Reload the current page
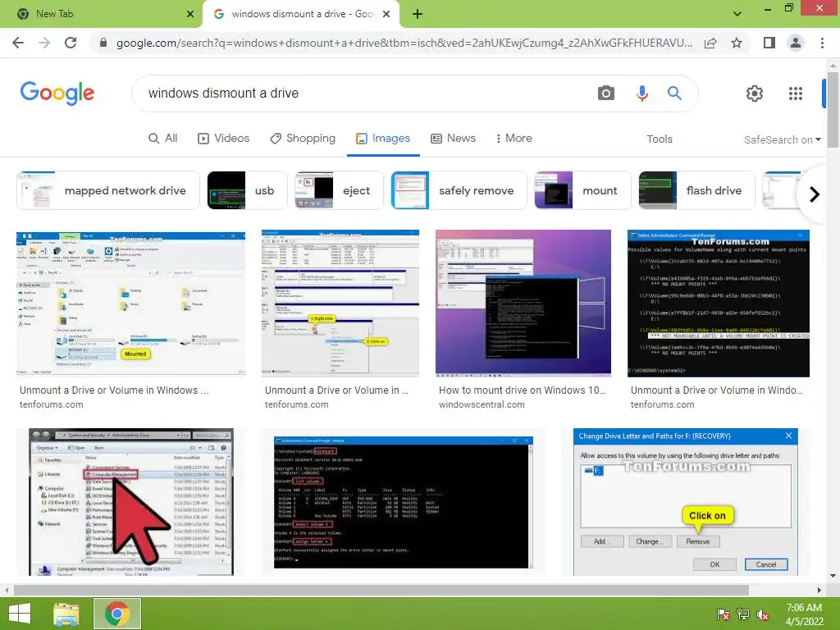Screen dimensions: 840x630 pyautogui.click(x=71, y=43)
